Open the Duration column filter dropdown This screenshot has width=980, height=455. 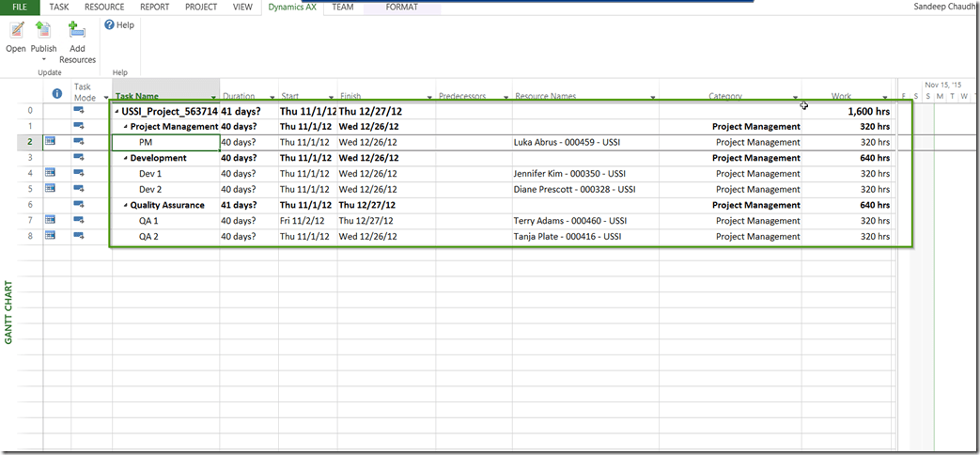272,97
